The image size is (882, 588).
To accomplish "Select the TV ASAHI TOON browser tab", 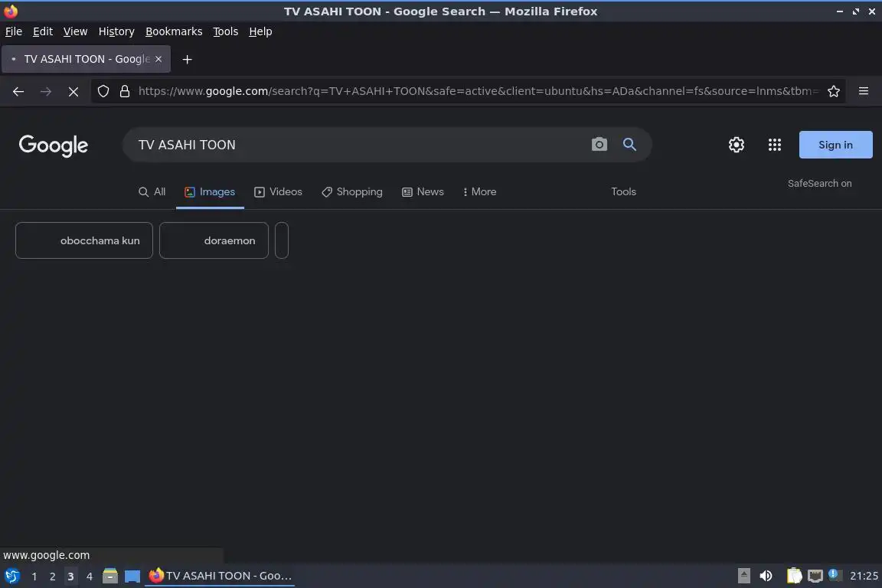I will click(86, 59).
